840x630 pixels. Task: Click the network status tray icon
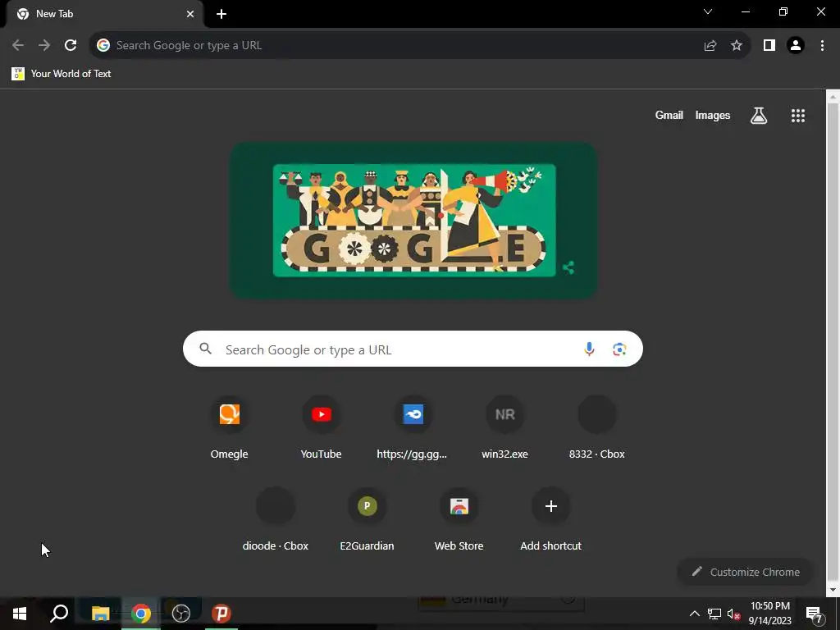click(x=714, y=614)
